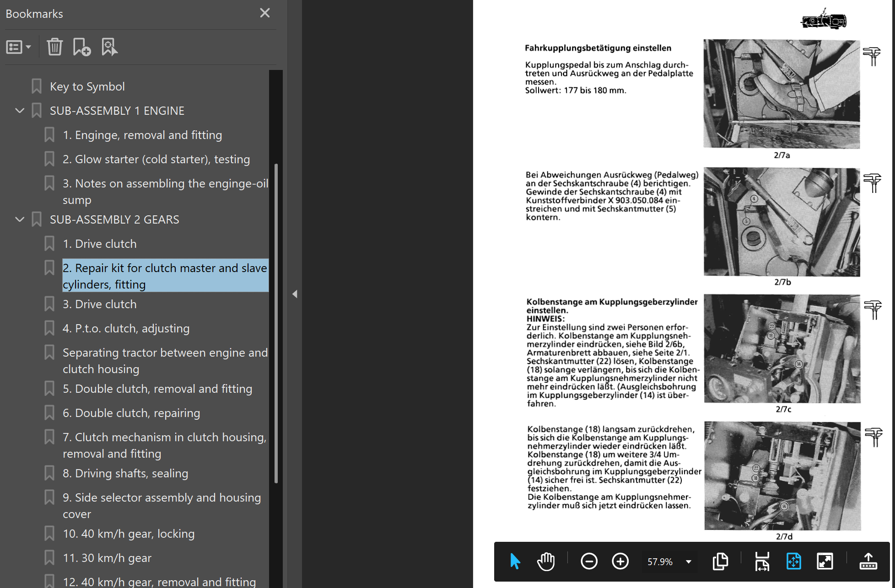Open the page display options icon
The height and width of the screenshot is (588, 895).
720,561
